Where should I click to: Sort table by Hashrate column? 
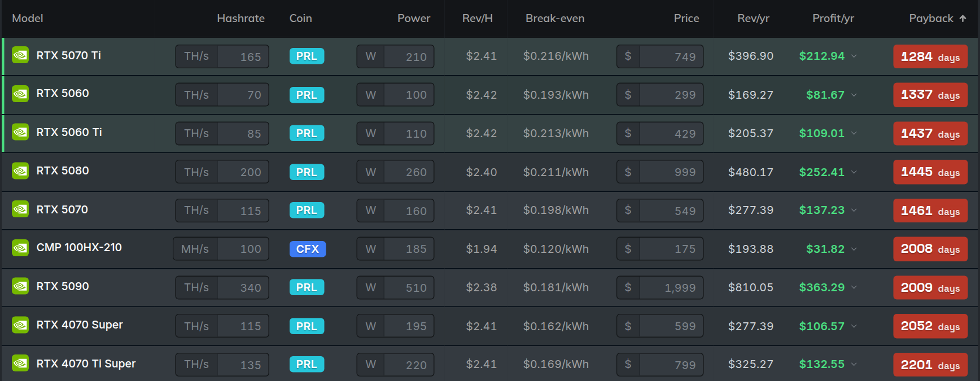(x=240, y=19)
